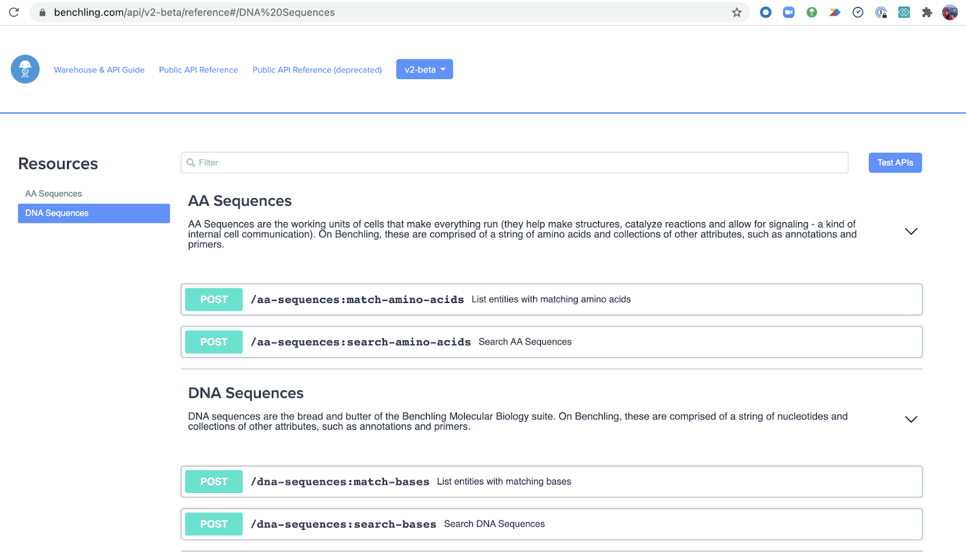Image resolution: width=966 pixels, height=560 pixels.
Task: Reload the page using the refresh icon
Action: coord(14,13)
